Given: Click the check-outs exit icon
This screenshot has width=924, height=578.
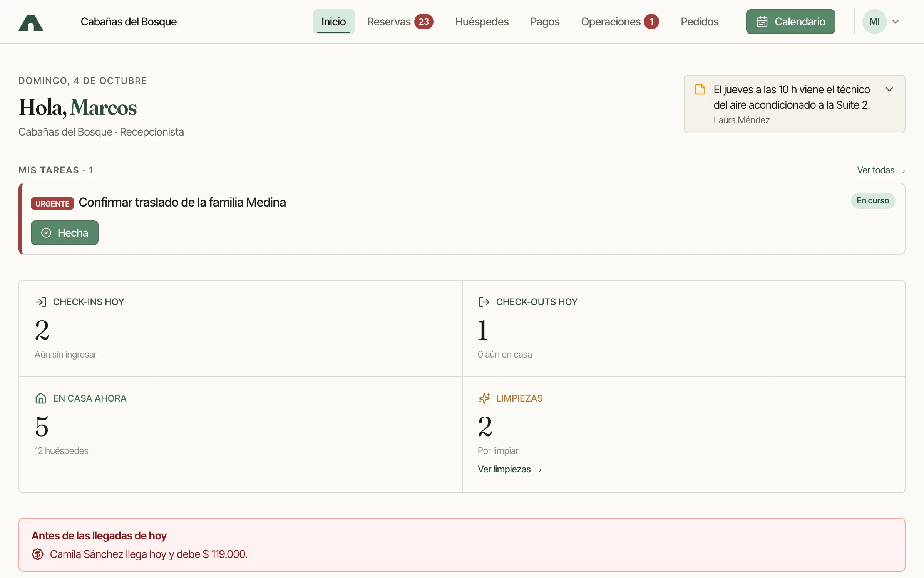Looking at the screenshot, I should (484, 302).
